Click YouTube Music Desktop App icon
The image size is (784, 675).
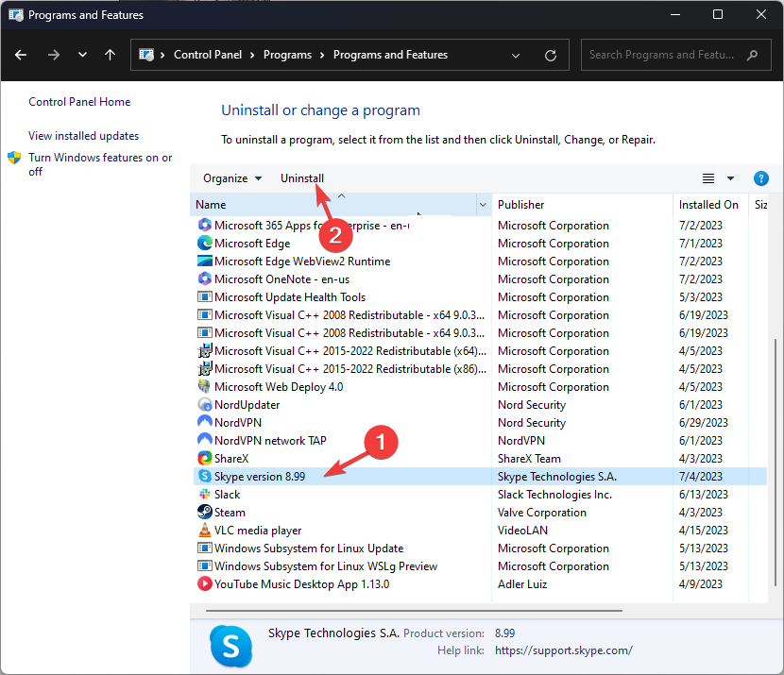pos(204,583)
